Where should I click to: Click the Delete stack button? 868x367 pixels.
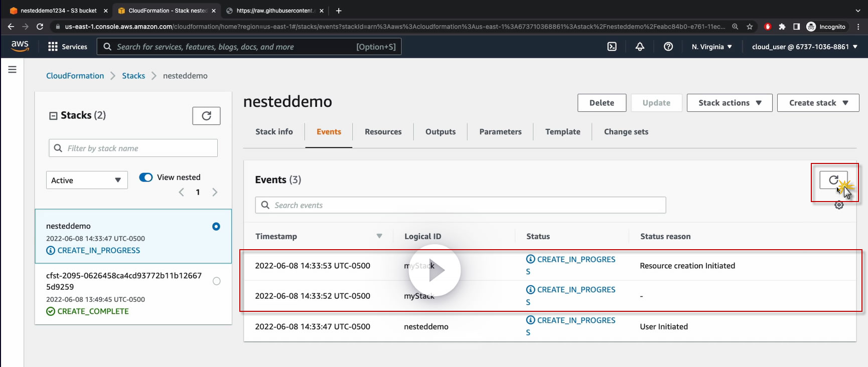(x=602, y=103)
